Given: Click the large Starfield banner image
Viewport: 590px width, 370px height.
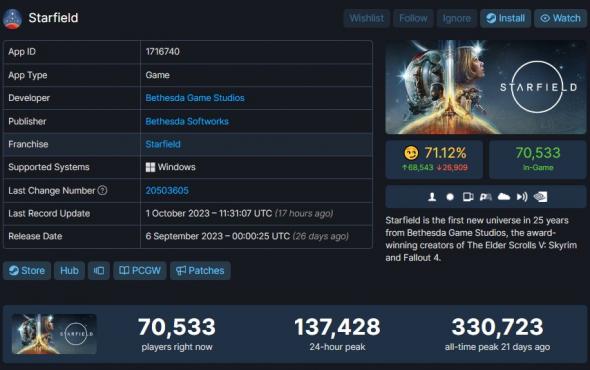Looking at the screenshot, I should click(x=485, y=87).
